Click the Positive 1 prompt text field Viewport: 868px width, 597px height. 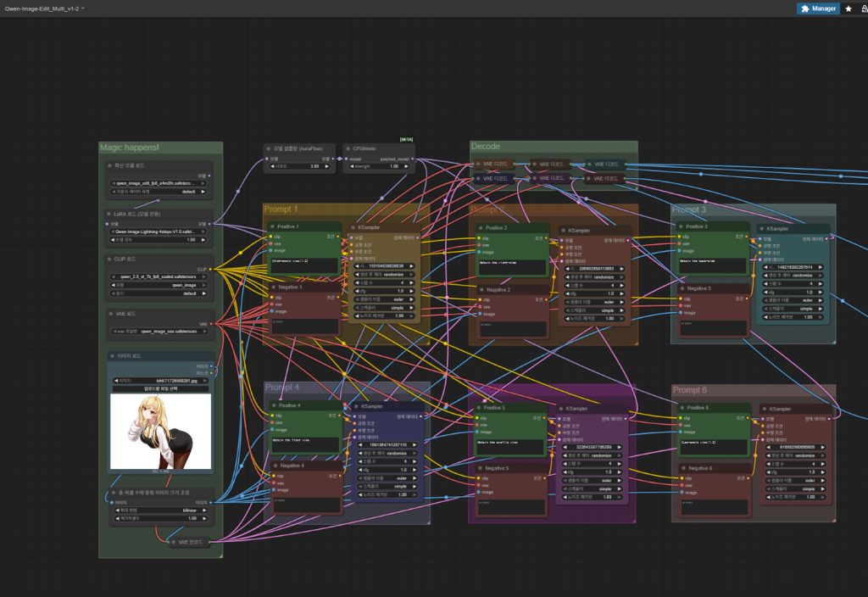pos(305,265)
